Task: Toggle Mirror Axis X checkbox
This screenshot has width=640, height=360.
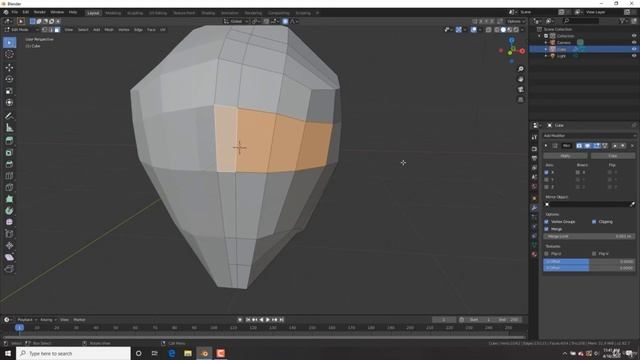Action: (x=547, y=172)
